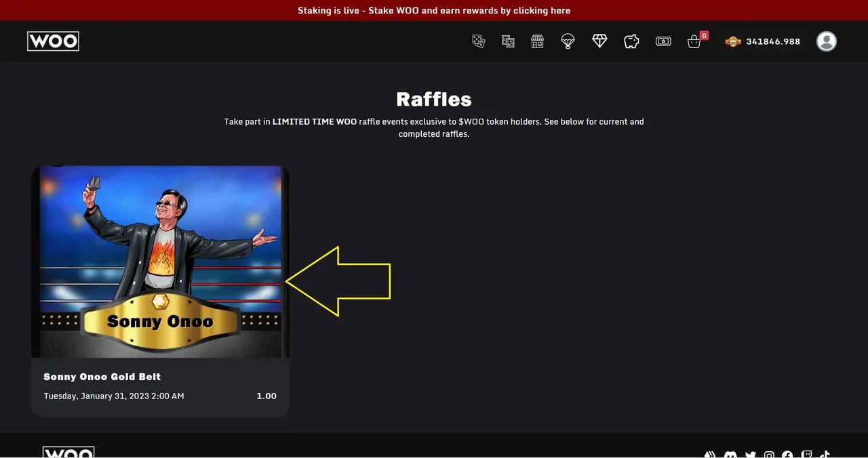Open the dice icon in the navigation bar
This screenshot has width=868, height=458.
pyautogui.click(x=479, y=41)
